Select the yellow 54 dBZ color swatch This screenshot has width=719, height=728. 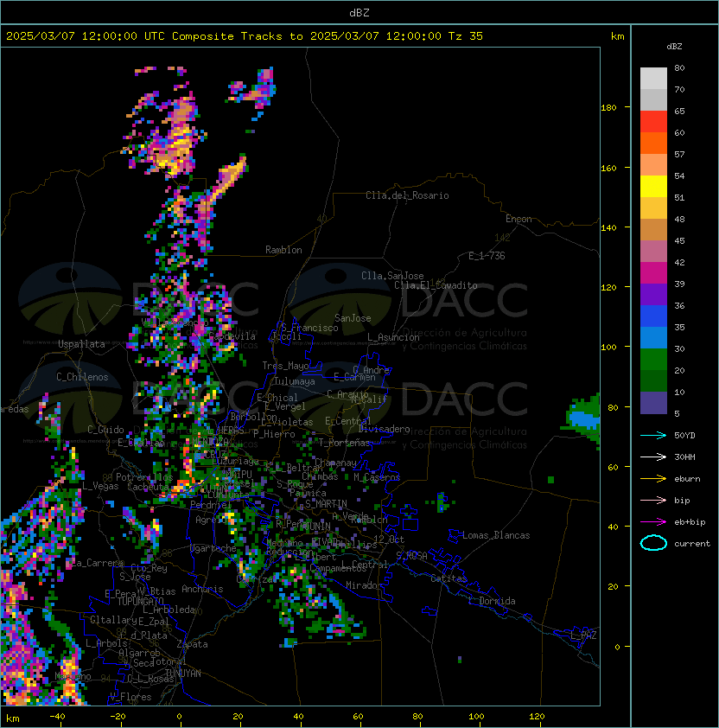click(x=653, y=186)
